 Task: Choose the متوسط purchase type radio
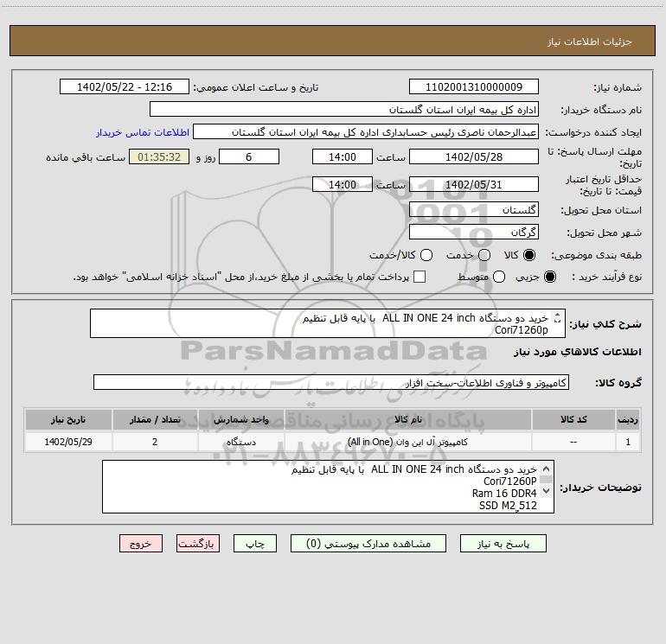point(499,277)
